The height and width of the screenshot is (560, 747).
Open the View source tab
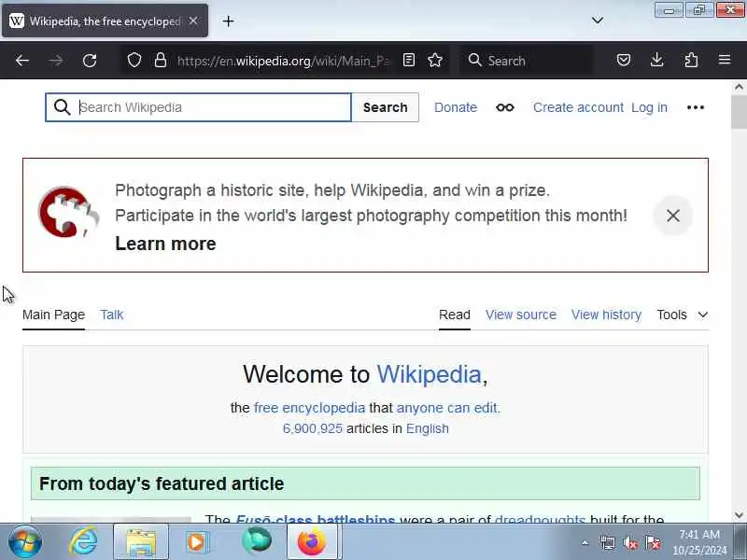coord(521,315)
